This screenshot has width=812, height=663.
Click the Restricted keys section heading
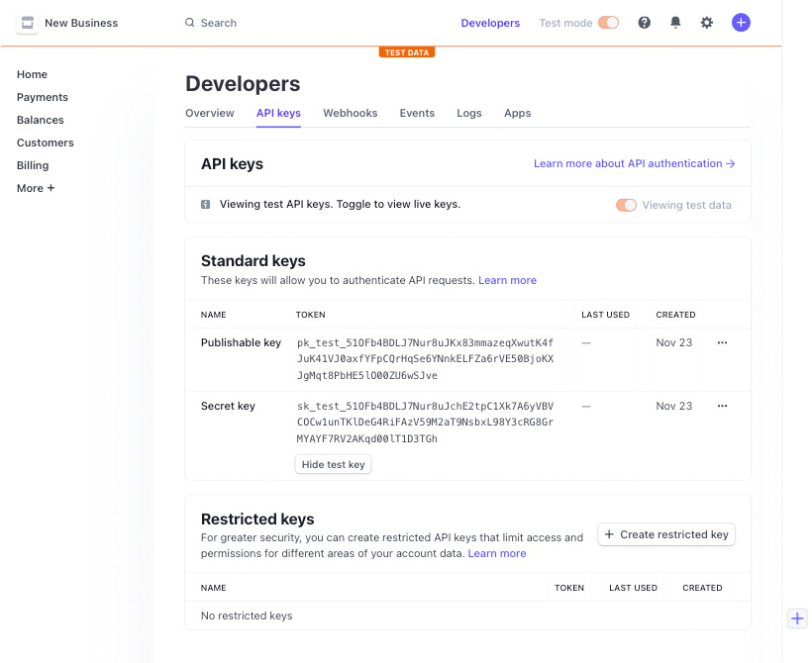(x=257, y=519)
